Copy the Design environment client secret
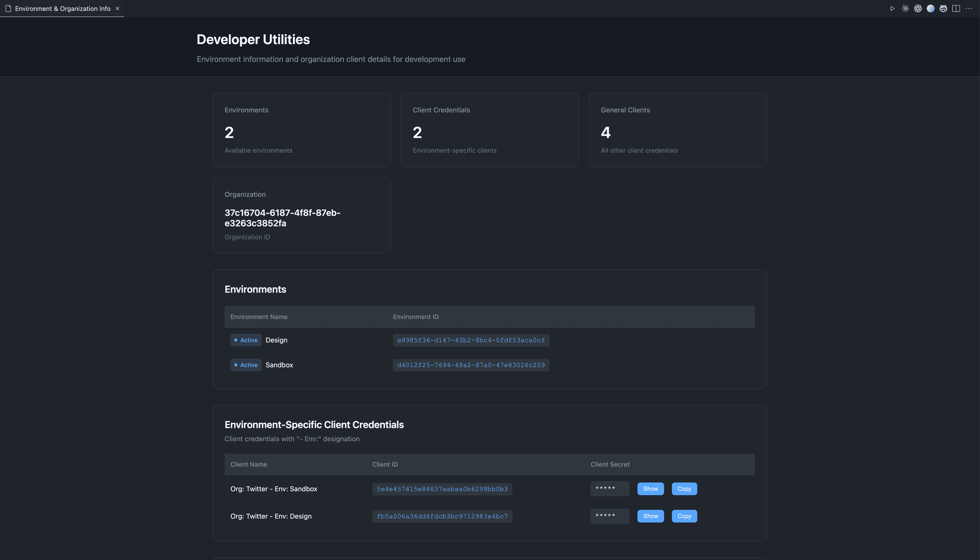 (684, 516)
